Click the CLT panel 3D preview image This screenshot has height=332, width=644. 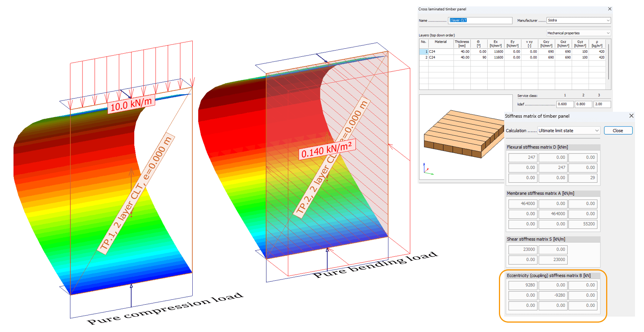pos(464,134)
